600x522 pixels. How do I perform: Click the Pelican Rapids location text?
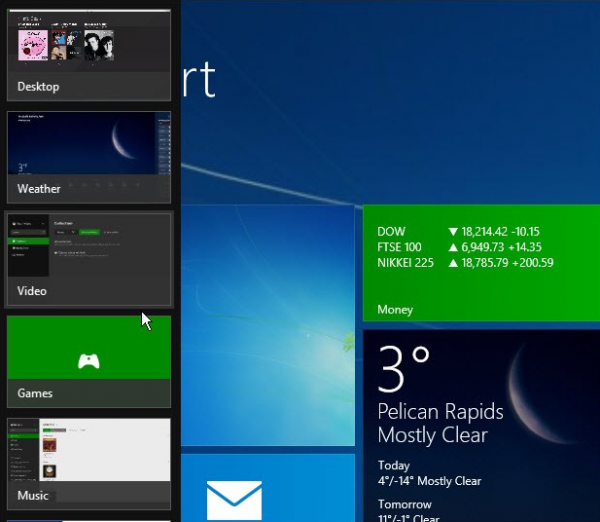pos(440,412)
